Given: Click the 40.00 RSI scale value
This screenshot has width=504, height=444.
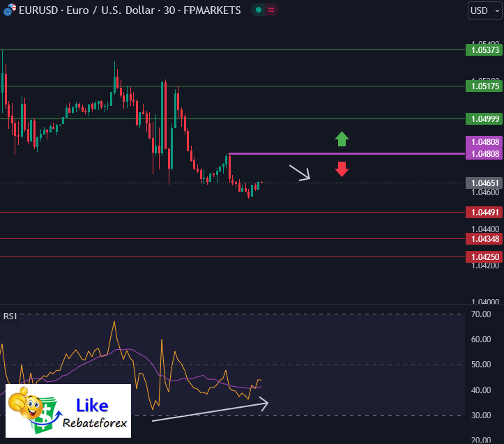Looking at the screenshot, I should pos(481,390).
